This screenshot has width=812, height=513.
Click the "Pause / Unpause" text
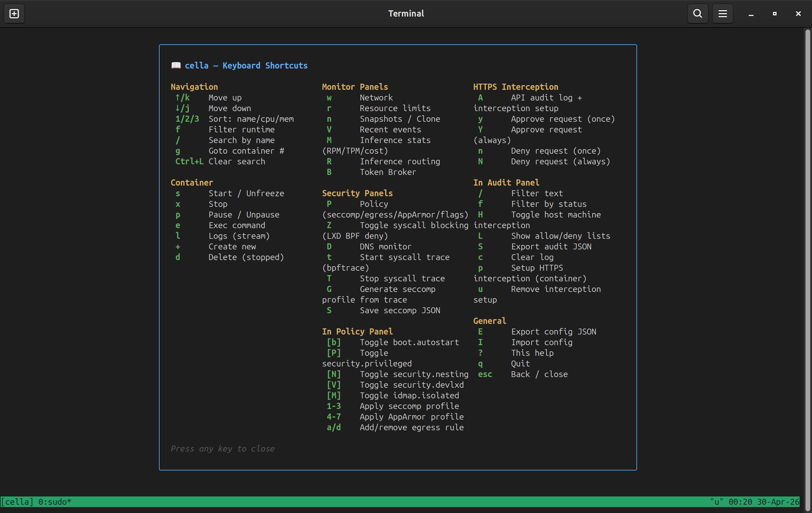click(244, 215)
